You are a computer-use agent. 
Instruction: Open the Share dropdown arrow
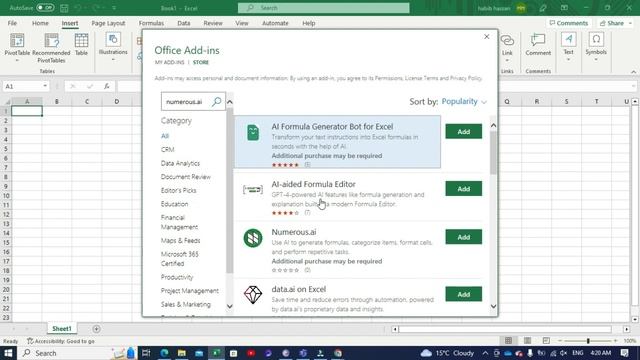pos(630,23)
